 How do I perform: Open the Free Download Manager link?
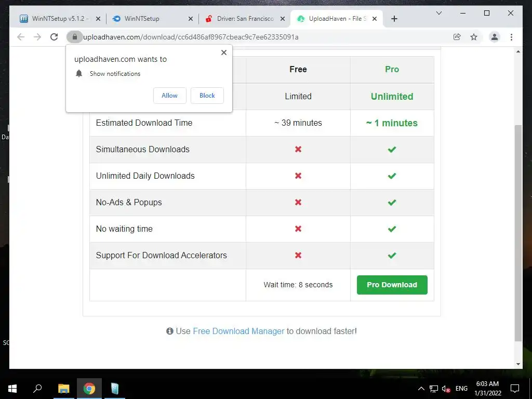pos(238,331)
